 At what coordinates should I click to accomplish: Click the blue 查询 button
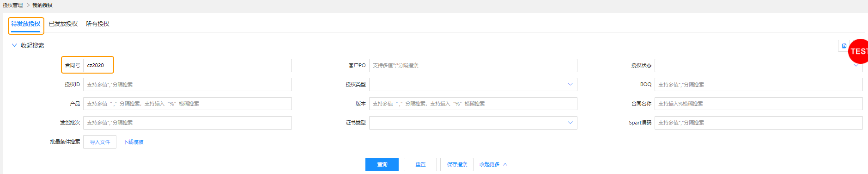pos(382,164)
